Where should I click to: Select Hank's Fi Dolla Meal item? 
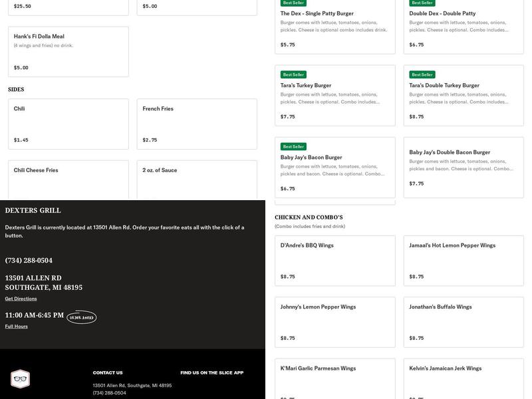68,51
